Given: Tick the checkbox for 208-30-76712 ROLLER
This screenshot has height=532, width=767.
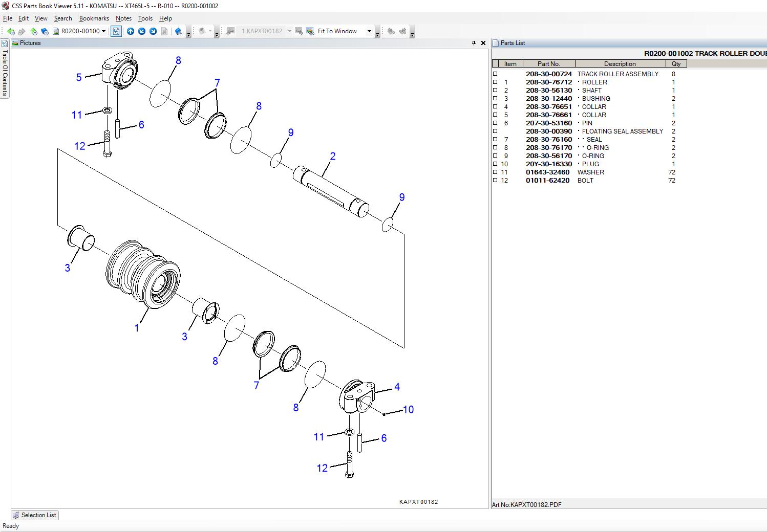Looking at the screenshot, I should pos(495,82).
